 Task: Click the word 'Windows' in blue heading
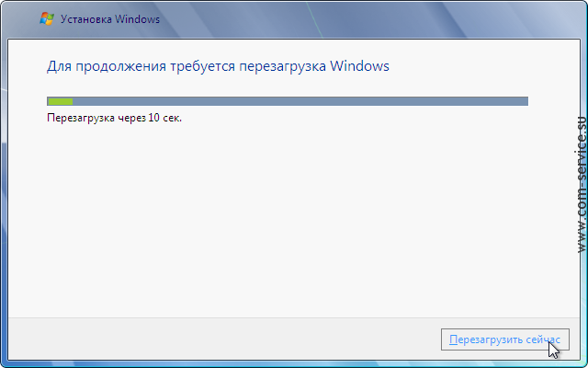[359, 66]
